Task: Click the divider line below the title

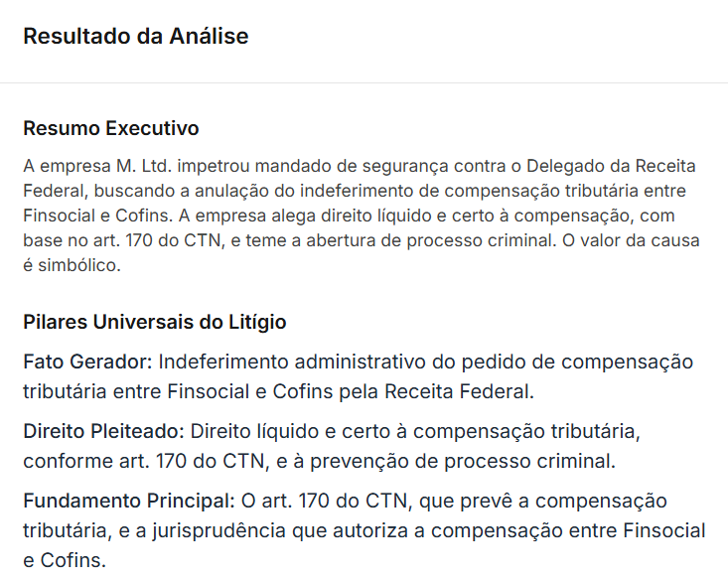Action: coord(364,82)
